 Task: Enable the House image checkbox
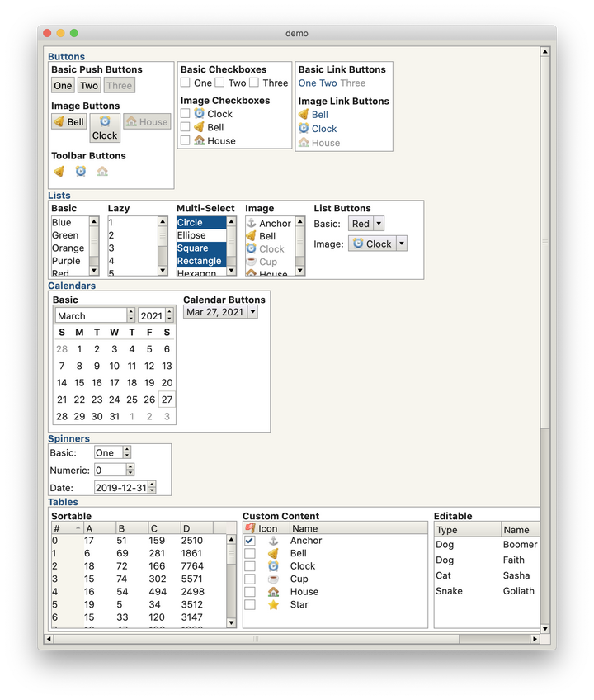(x=186, y=140)
